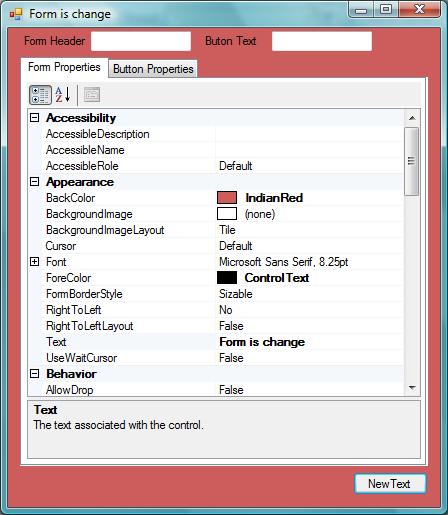Select the Categorized view icon
448x515 pixels.
40,95
